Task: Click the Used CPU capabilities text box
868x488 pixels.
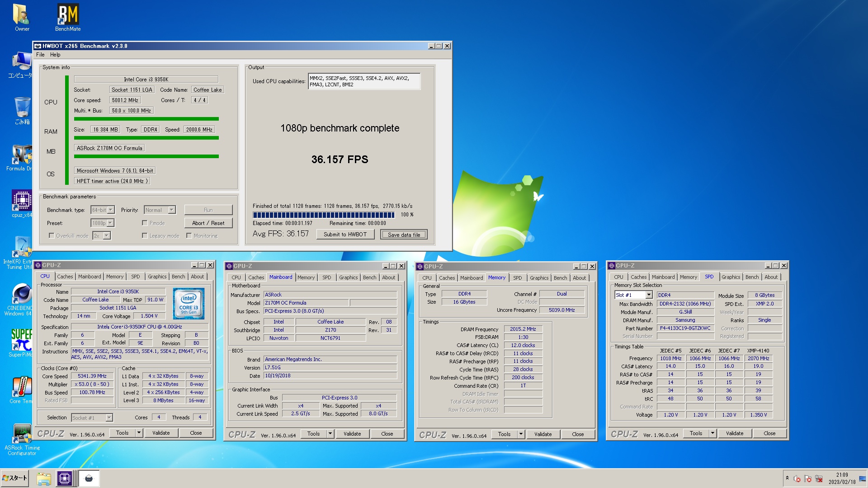Action: click(364, 81)
